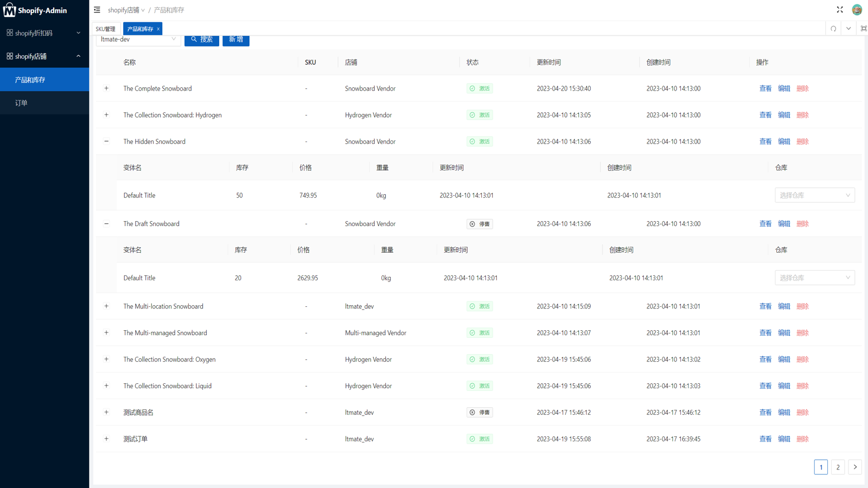868x488 pixels.
Task: Go to page 2 of results
Action: tap(838, 467)
